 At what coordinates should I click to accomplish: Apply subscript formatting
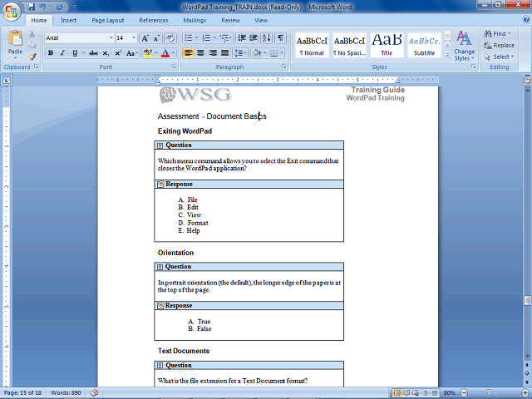106,53
